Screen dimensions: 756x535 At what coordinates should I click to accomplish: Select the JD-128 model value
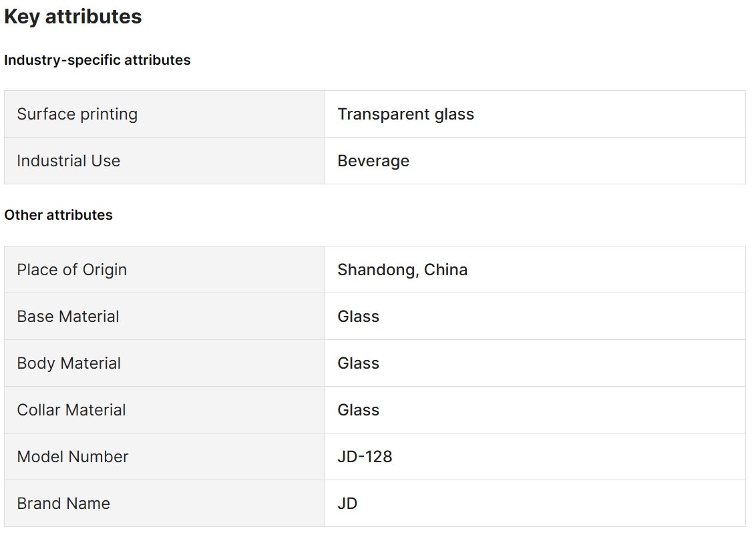click(365, 457)
